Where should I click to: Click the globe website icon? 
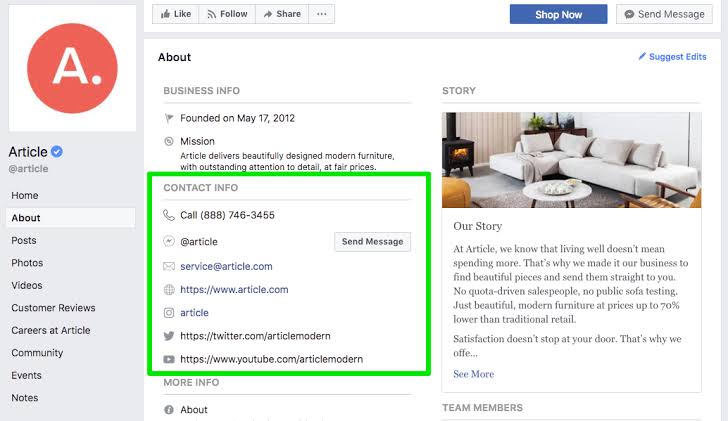click(x=169, y=290)
